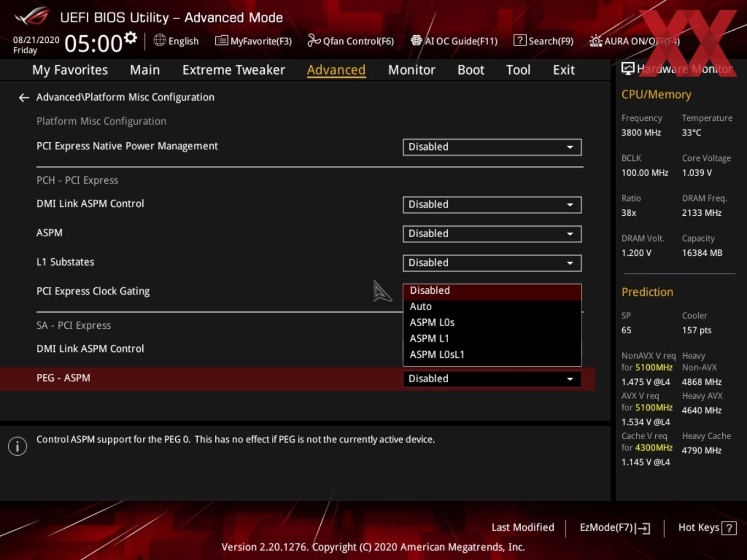
Task: Select ASPM L0s option
Action: click(492, 323)
